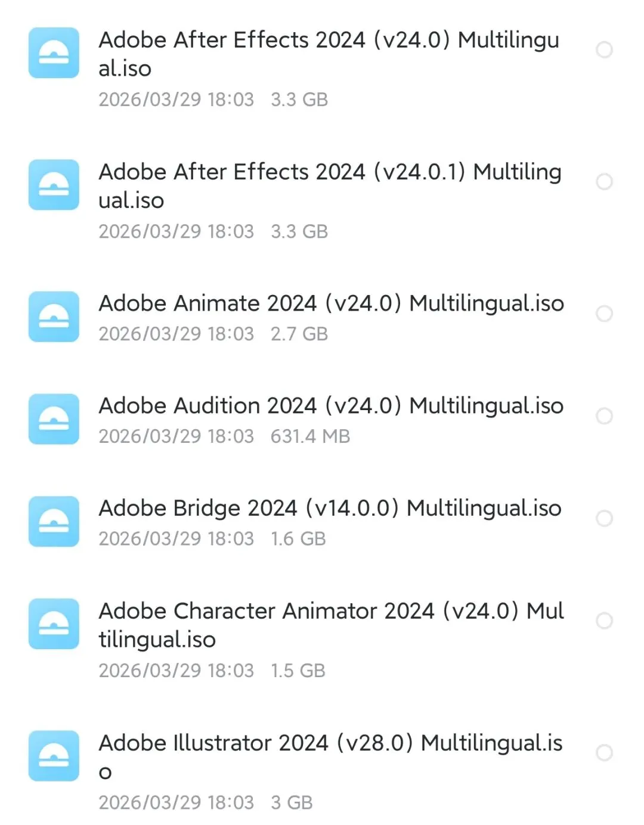Open Adobe Animate 2024 (v24.0) Multilingual.iso file name
644x825 pixels.
click(x=332, y=304)
